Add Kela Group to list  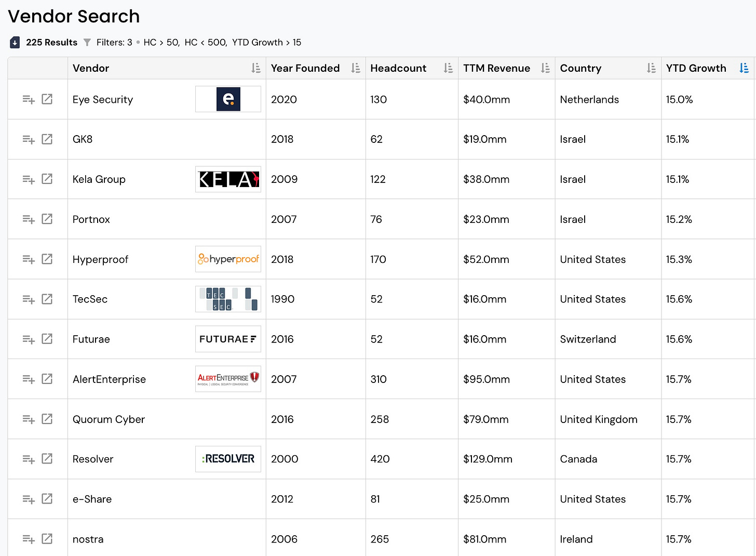coord(29,179)
